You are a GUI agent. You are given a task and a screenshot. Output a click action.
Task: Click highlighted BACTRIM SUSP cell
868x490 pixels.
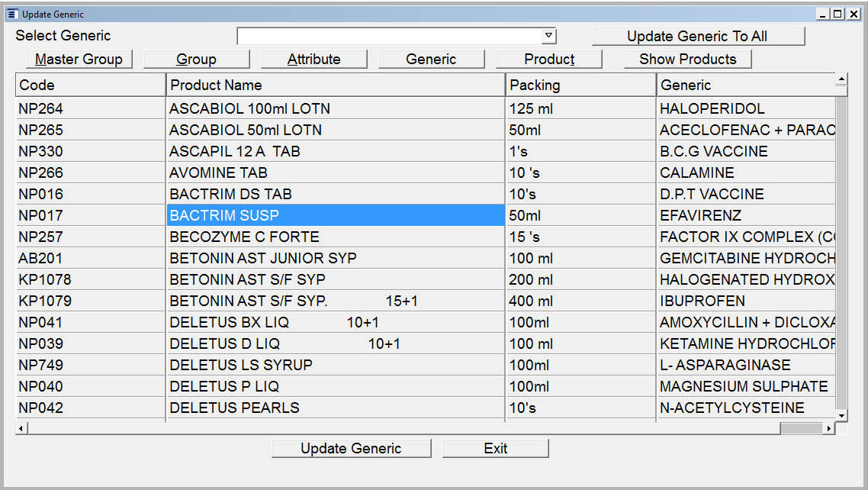tap(336, 215)
